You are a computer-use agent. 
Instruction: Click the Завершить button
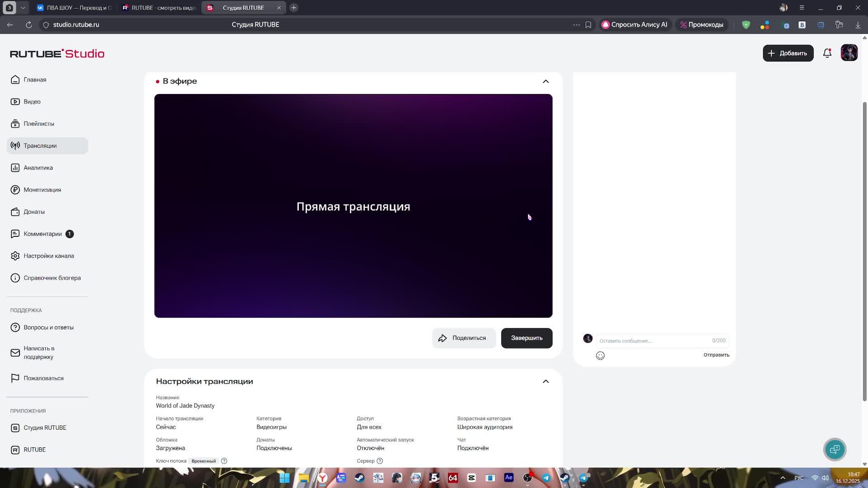[x=526, y=338]
